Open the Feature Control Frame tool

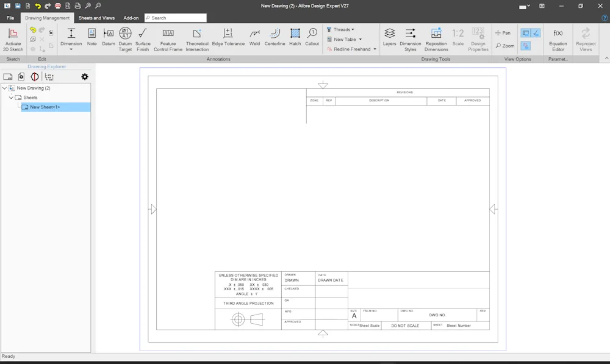click(x=168, y=40)
